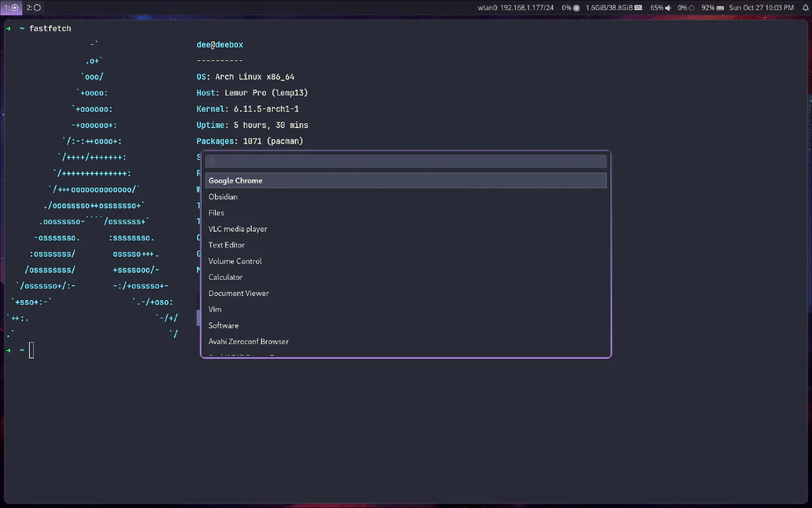Open Text Editor from the launcher
The width and height of the screenshot is (812, 508).
point(227,245)
